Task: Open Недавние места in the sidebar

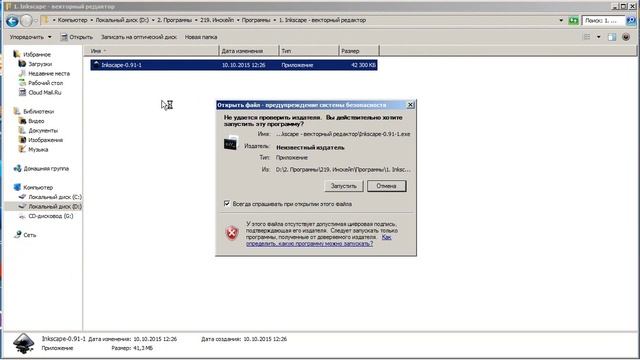Action: [x=49, y=73]
